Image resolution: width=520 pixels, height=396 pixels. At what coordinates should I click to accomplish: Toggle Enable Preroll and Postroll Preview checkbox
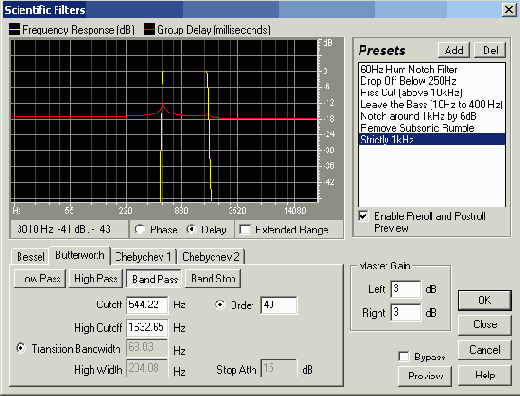pyautogui.click(x=363, y=216)
